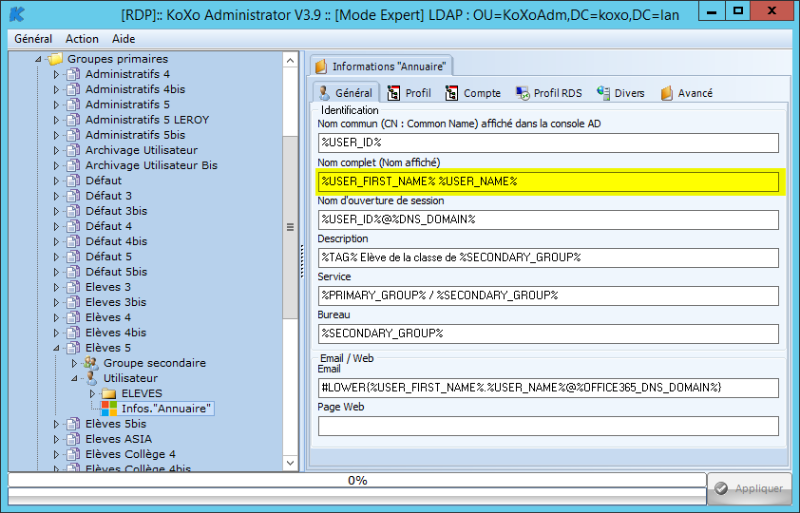Click the Profil RDS tab icon
Image resolution: width=800 pixels, height=513 pixels.
522,93
